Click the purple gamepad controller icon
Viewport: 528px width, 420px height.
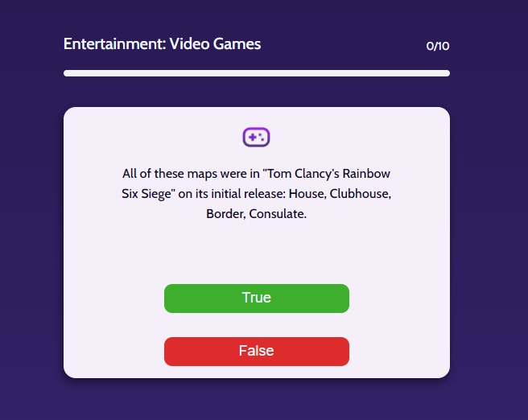[256, 137]
